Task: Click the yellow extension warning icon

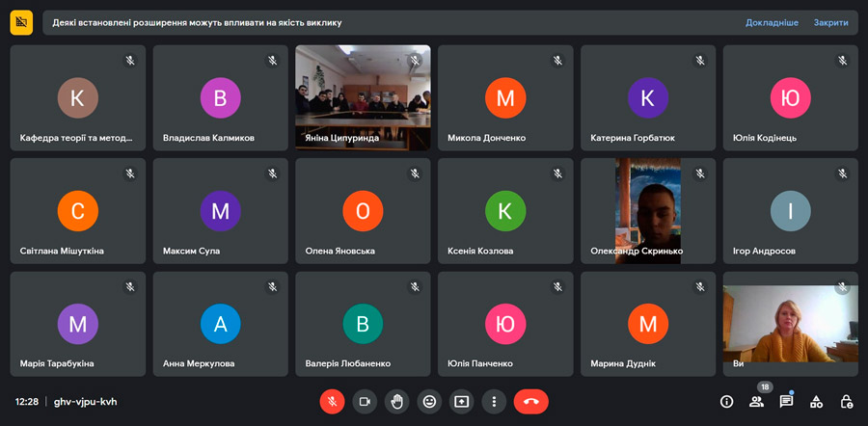Action: pyautogui.click(x=21, y=22)
